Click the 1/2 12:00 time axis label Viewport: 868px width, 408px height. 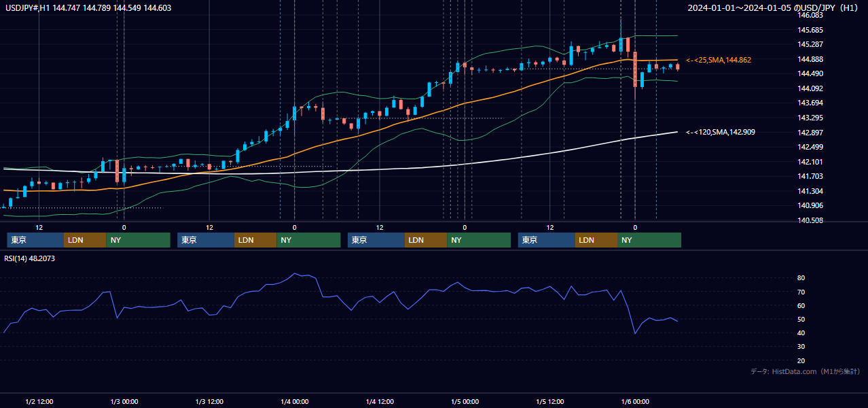coord(39,402)
